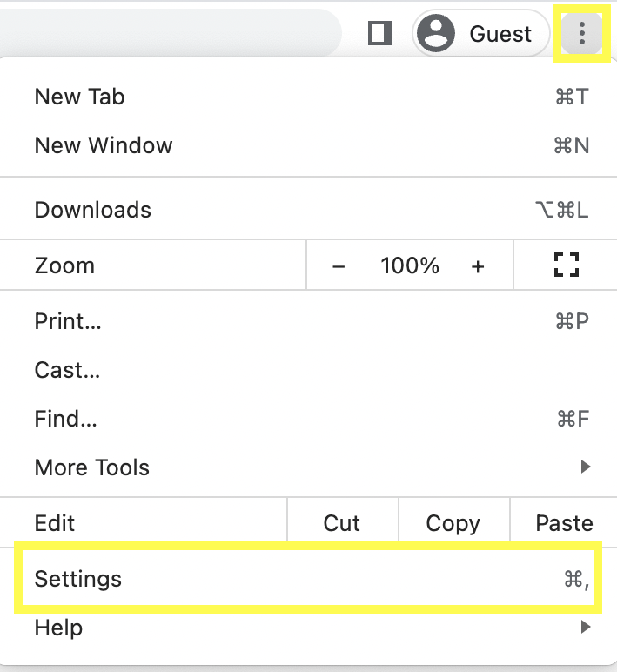Increase zoom with the plus button
617x672 pixels.
(478, 266)
